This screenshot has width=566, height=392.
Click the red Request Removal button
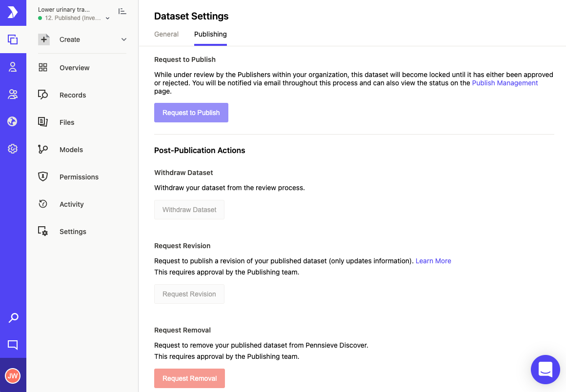189,378
